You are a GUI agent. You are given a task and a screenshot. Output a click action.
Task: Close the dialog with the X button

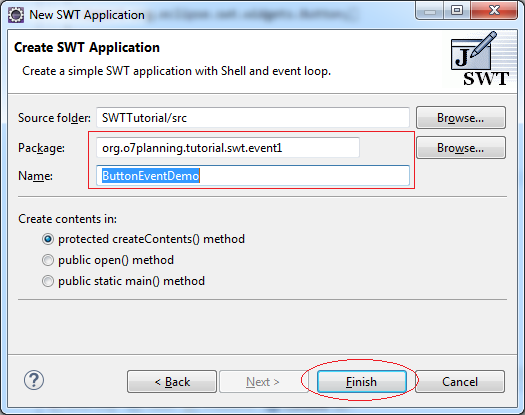pyautogui.click(x=494, y=11)
